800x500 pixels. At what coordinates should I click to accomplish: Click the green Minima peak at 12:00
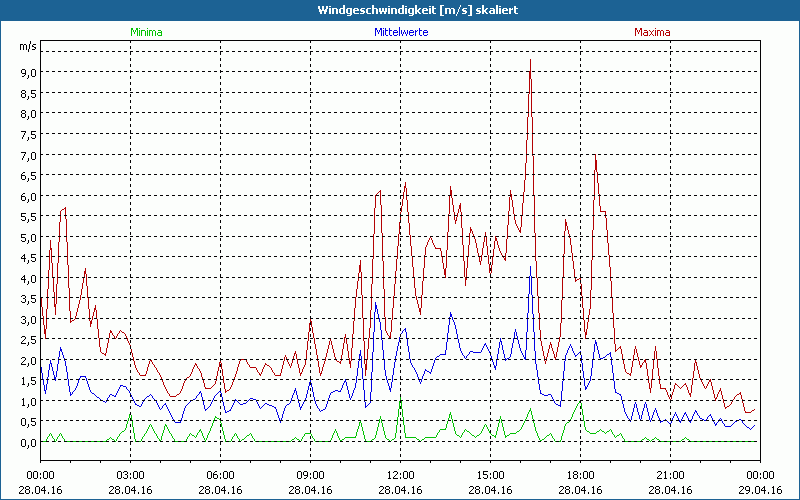(401, 401)
